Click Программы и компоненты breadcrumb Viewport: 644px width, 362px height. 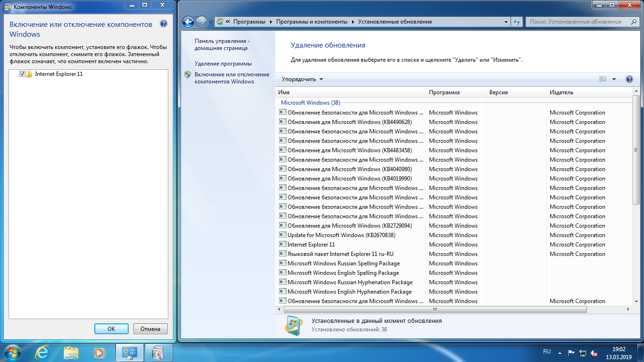[312, 22]
